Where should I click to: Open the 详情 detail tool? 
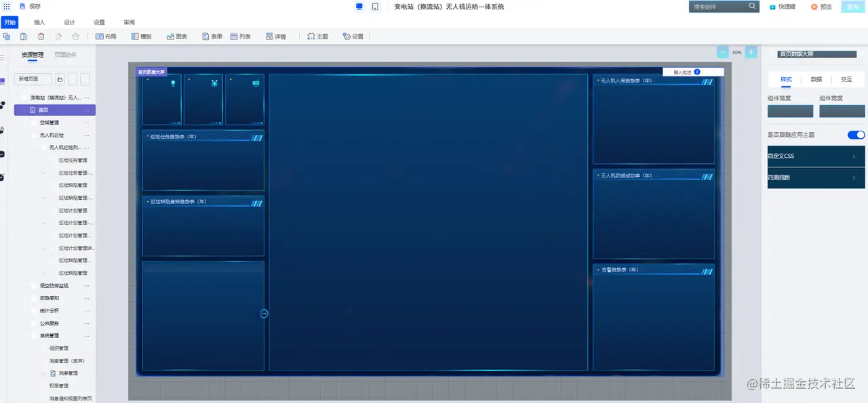pos(276,36)
